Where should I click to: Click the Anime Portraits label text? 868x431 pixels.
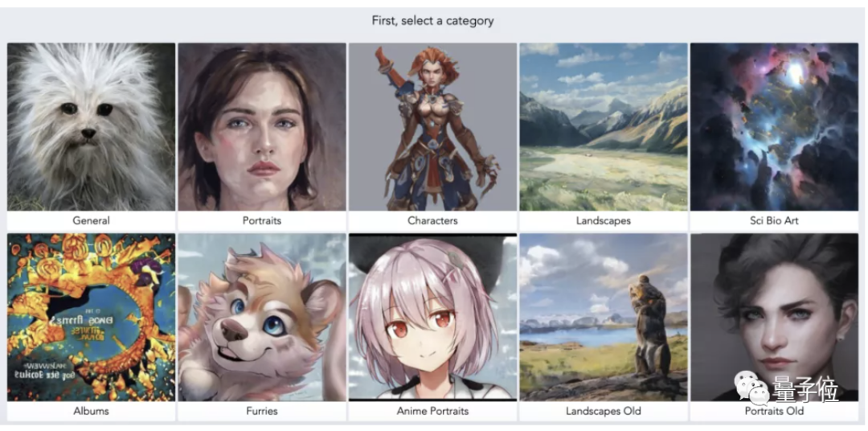[x=433, y=411]
